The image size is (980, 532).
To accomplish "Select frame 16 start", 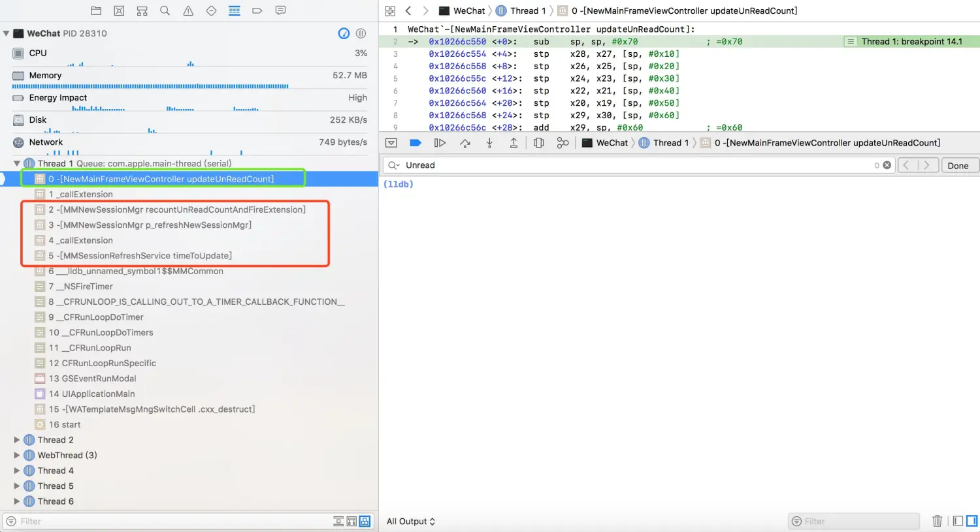I will coord(189,424).
